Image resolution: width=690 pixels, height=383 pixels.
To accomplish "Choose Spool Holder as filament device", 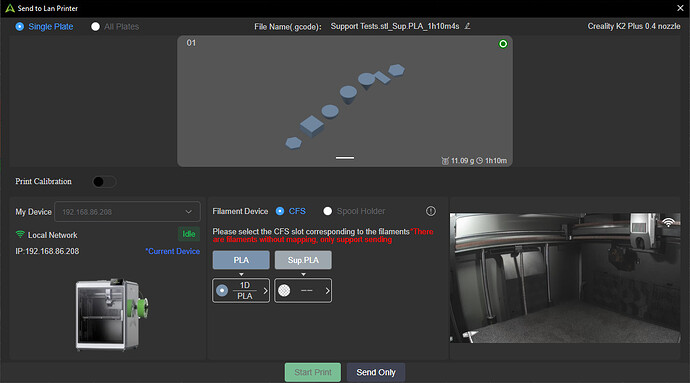I will pyautogui.click(x=327, y=211).
